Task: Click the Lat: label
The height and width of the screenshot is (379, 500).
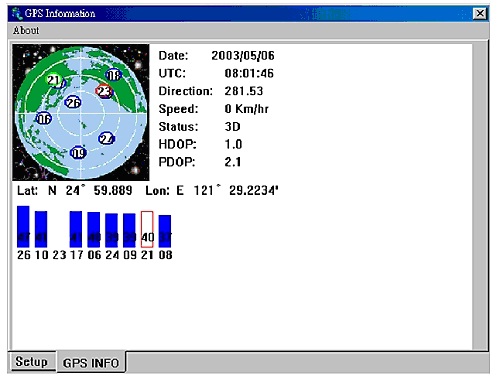Action: (27, 191)
